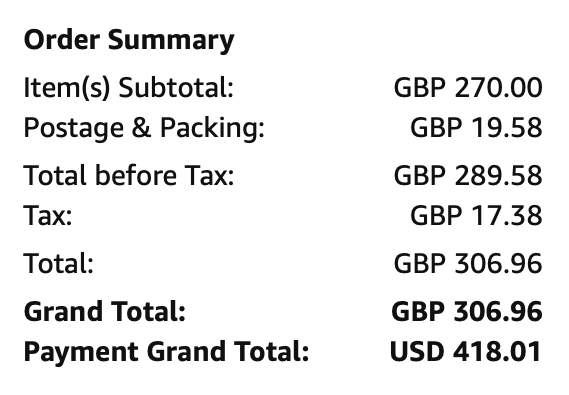
Task: Select the non-bold Total label
Action: pos(59,263)
